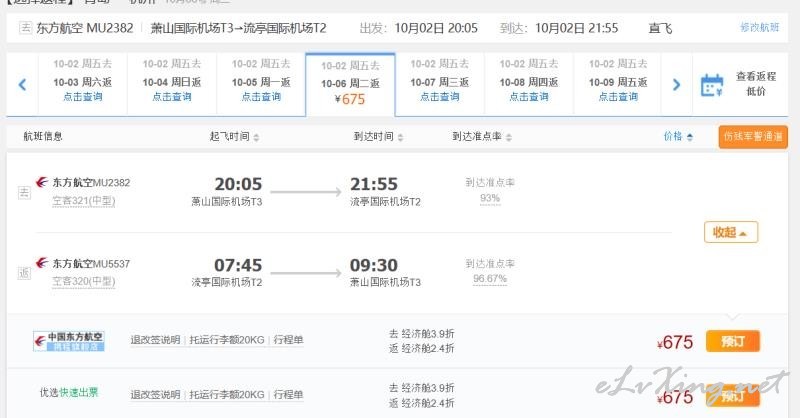Select 10-03 周六返 date tab
The width and height of the screenshot is (800, 418).
83,82
